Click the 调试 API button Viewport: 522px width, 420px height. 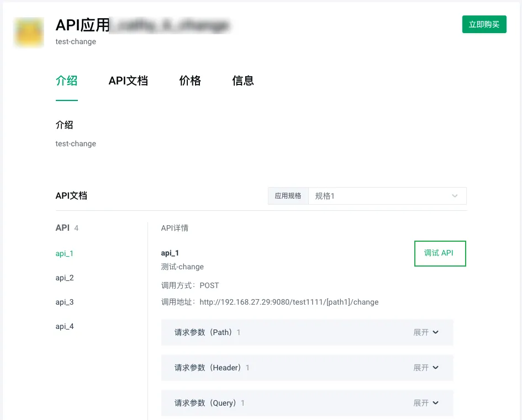click(440, 253)
